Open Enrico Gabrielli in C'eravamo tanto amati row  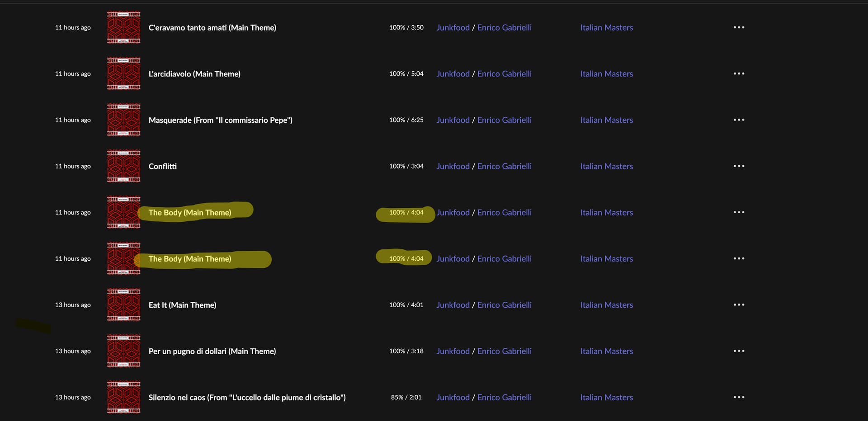[505, 28]
